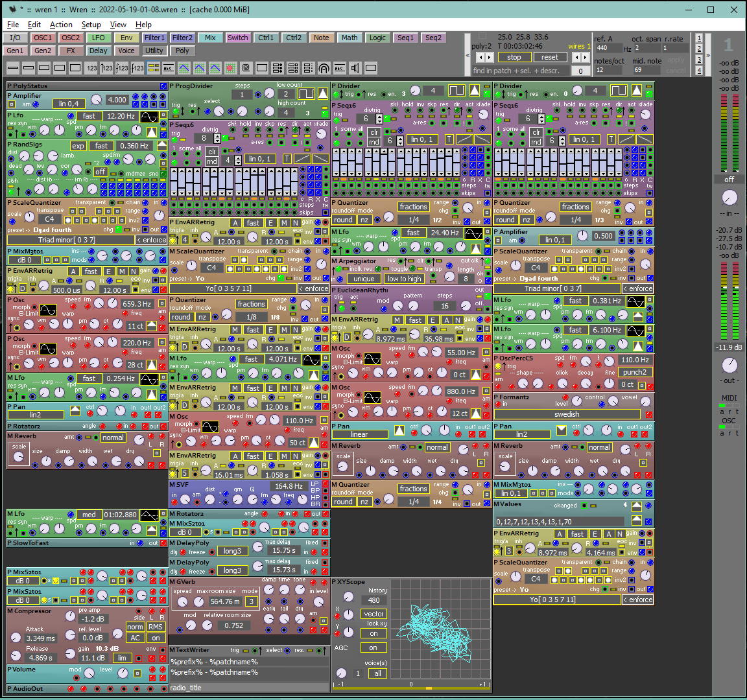Open the Action menu
Viewport: 747px width, 700px height.
coord(61,25)
